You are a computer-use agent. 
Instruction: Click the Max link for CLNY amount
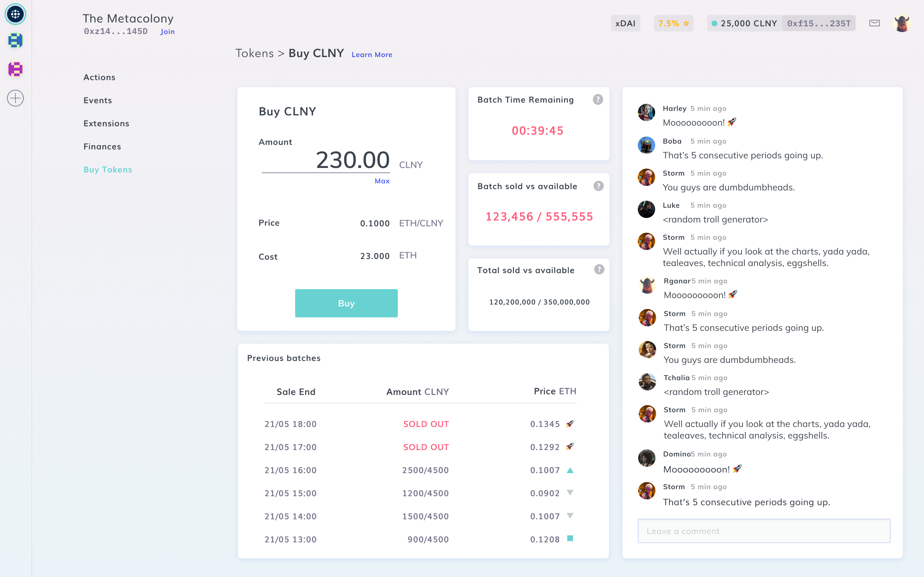click(381, 181)
